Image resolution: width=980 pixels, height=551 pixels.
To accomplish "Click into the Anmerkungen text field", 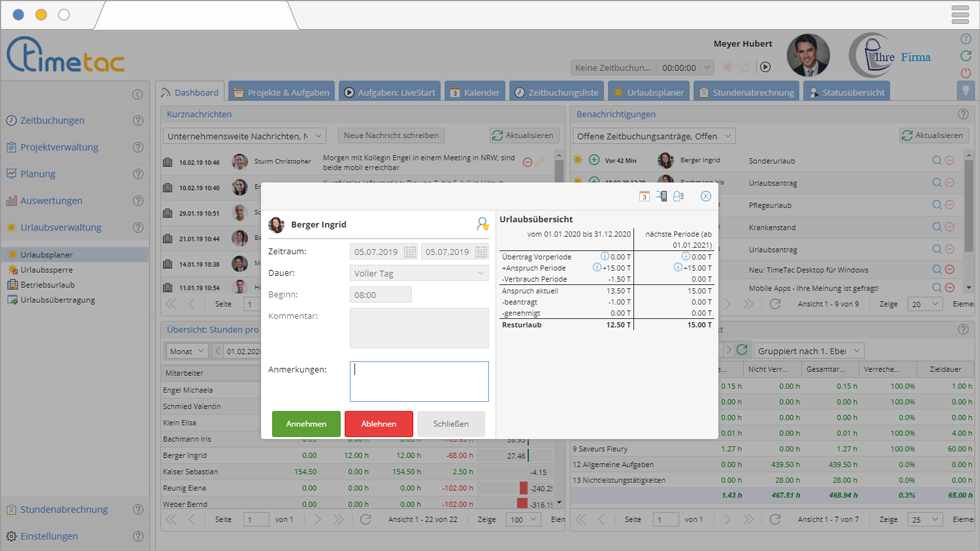I will point(419,381).
